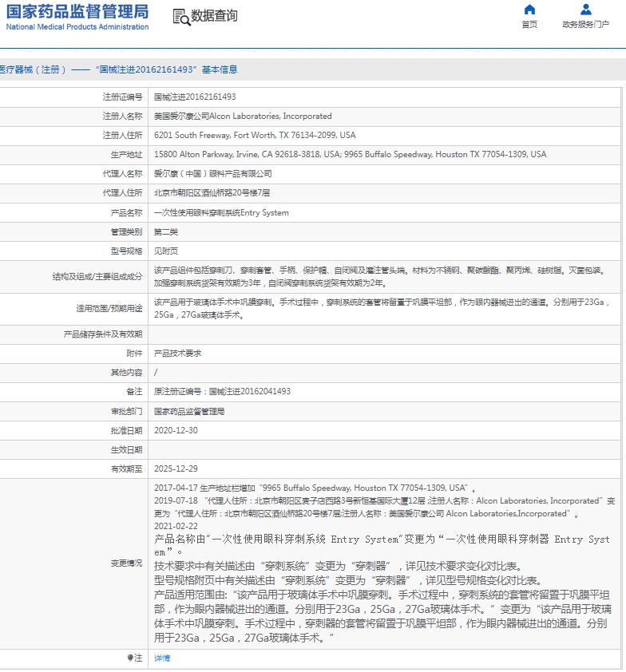The height and width of the screenshot is (672, 626).
Task: Click agent address 北京市朝阳区酒仙桥路20号楼7层
Action: coord(212,193)
